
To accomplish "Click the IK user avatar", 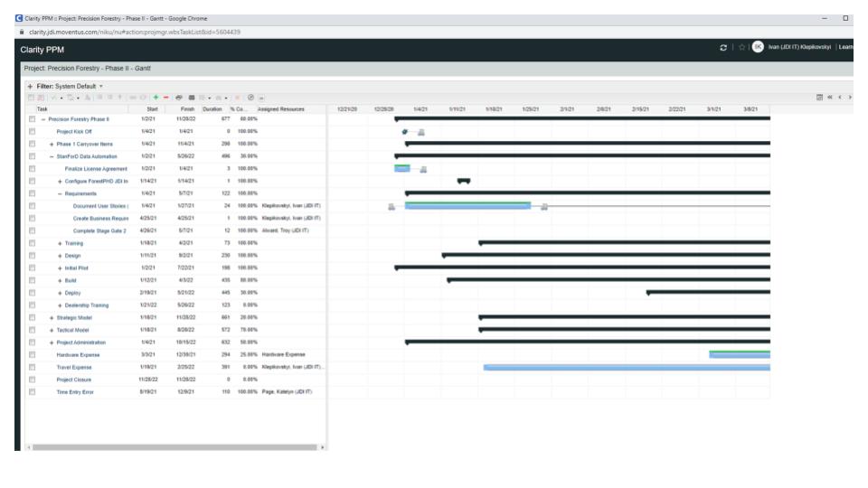I will (x=758, y=47).
